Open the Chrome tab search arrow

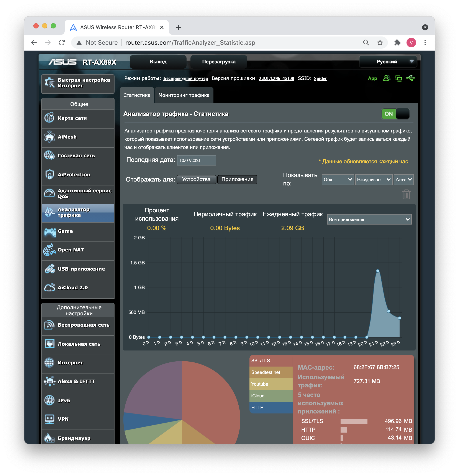[x=425, y=27]
